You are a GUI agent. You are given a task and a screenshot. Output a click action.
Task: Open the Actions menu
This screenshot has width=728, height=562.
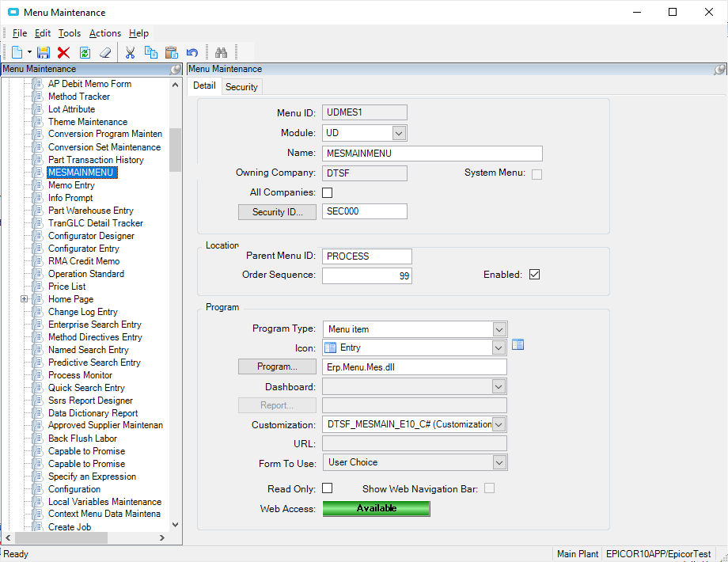[105, 33]
